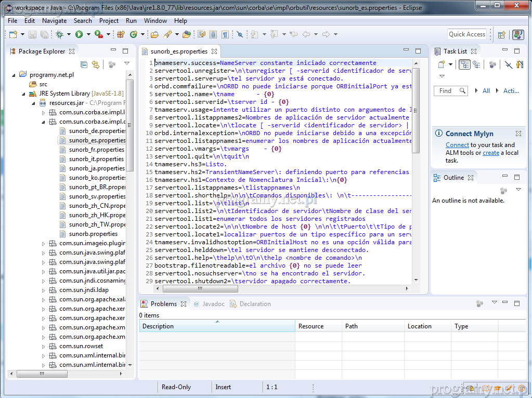Image resolution: width=532 pixels, height=398 pixels.
Task: Click Collapse All in Package Explorer
Action: tap(84, 64)
